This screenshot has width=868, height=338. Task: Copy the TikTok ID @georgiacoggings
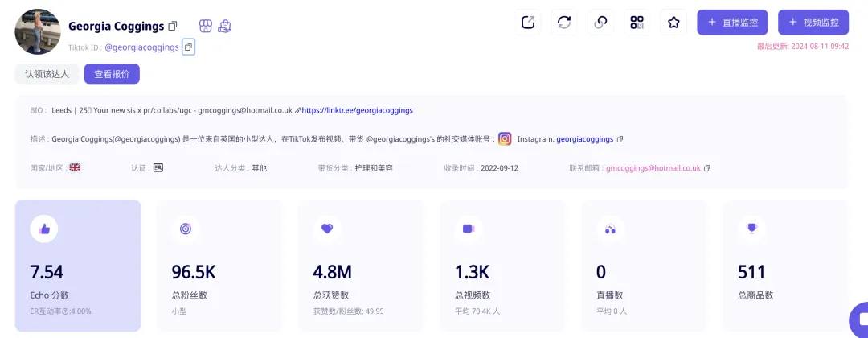point(189,47)
